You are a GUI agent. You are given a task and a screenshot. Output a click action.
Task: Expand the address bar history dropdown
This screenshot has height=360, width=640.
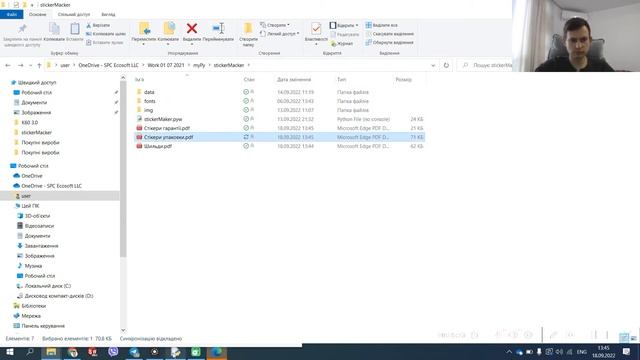(x=433, y=65)
